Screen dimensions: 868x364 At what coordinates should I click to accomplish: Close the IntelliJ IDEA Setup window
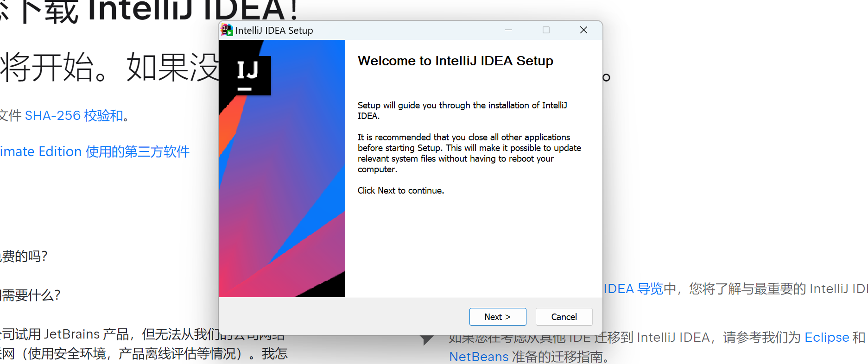583,30
